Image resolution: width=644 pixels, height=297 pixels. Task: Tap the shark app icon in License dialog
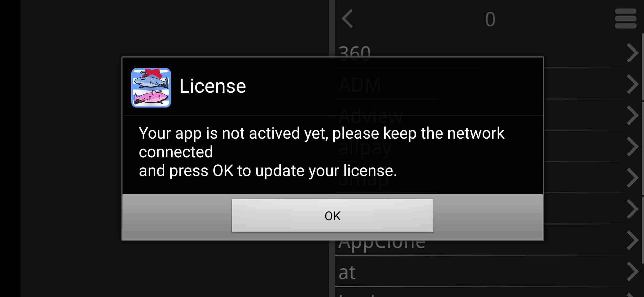point(151,87)
